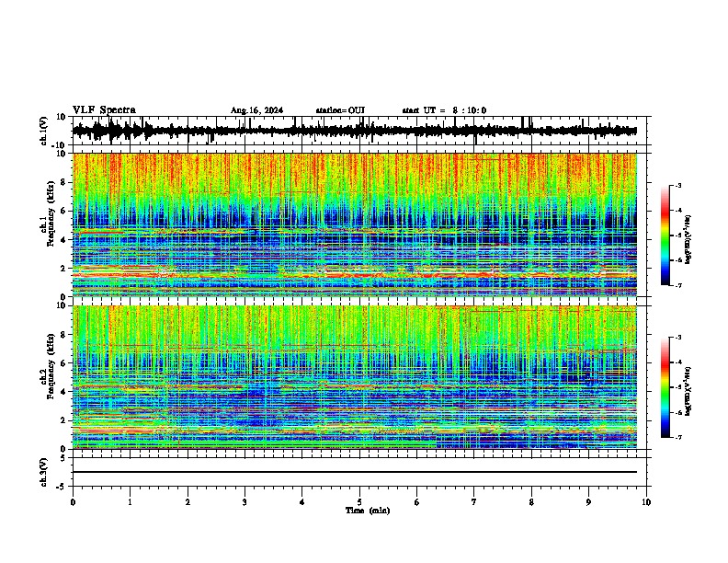Image resolution: width=728 pixels, height=563 pixels.
Task: Click the "ch.3(V)" axis label
Action: click(44, 472)
